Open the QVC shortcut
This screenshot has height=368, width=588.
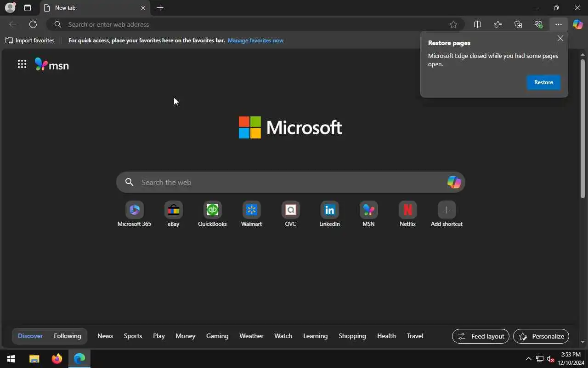290,214
